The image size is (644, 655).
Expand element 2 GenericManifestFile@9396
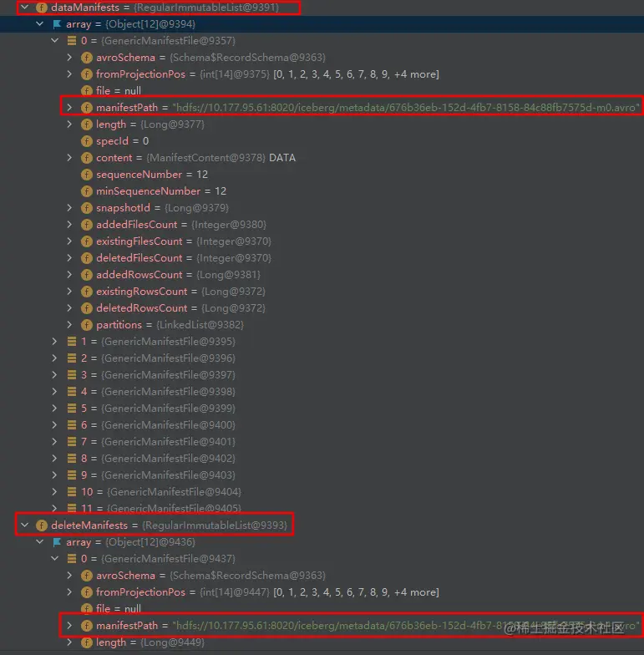(x=54, y=358)
